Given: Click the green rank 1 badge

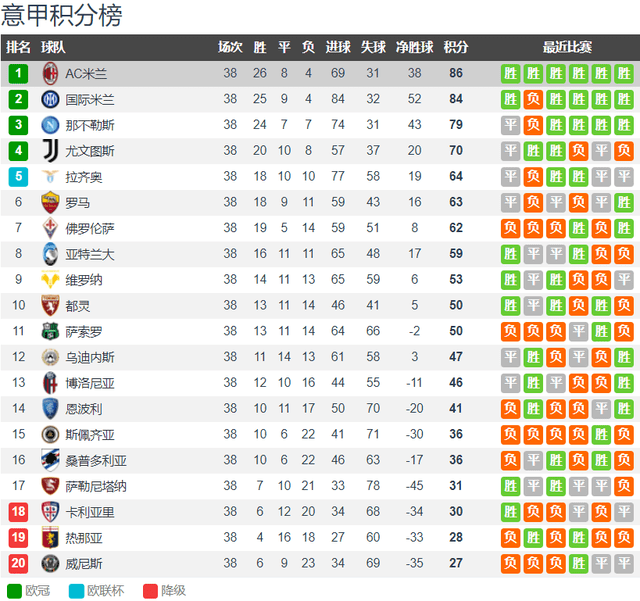Looking at the screenshot, I should (18, 73).
